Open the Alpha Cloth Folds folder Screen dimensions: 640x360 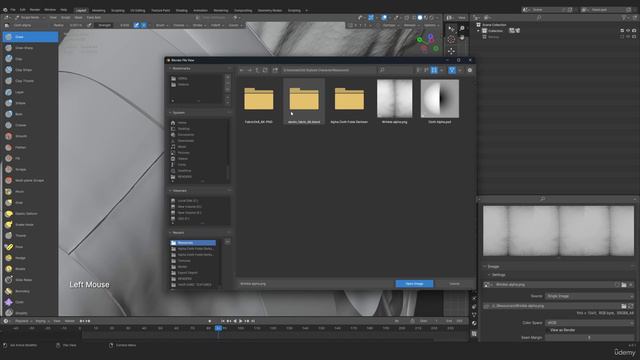click(349, 102)
